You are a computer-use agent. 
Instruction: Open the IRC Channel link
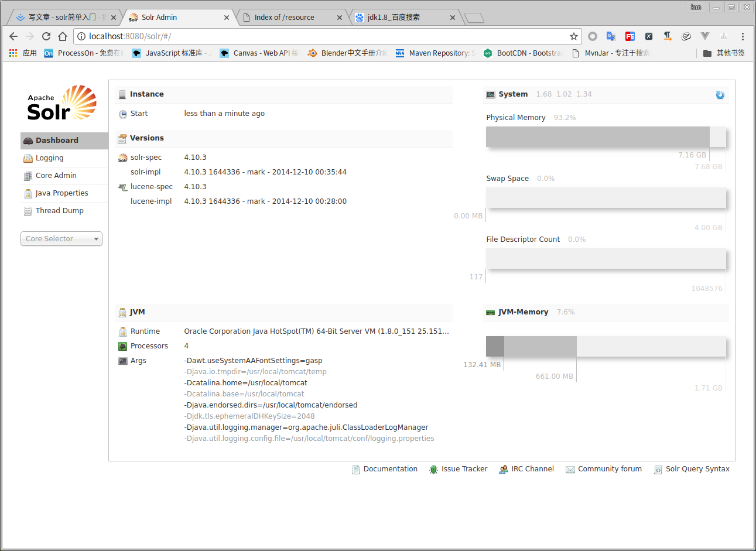[532, 469]
